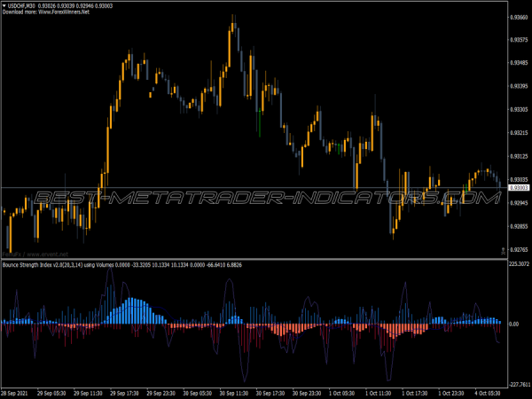Click the '1 Oct 11:30' time label
The image size is (532, 399).
pos(379,394)
